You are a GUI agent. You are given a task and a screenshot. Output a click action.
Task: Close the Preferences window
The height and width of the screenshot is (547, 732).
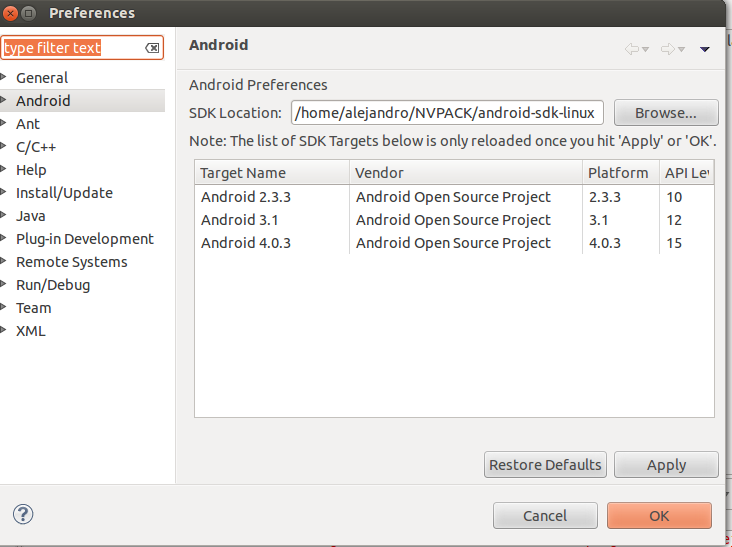coord(10,13)
